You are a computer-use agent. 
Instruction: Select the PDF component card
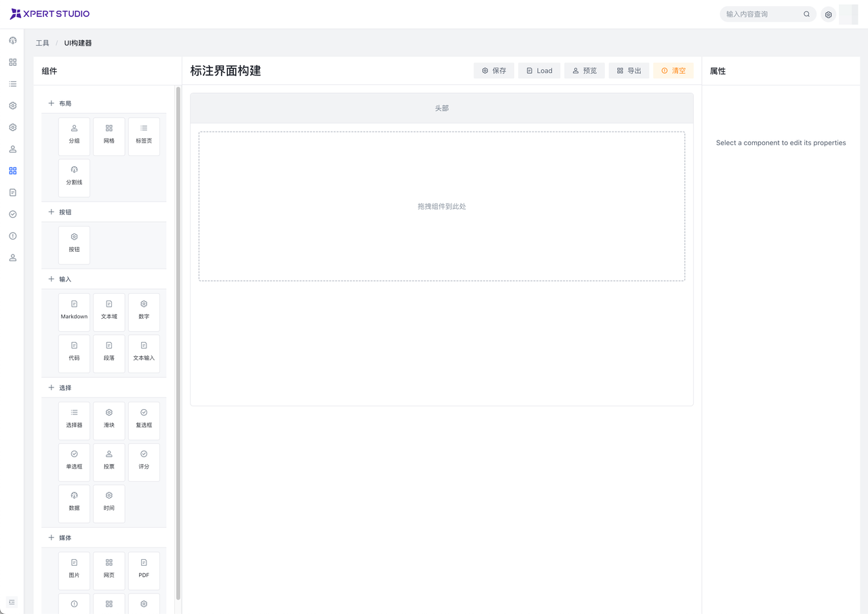pyautogui.click(x=144, y=571)
